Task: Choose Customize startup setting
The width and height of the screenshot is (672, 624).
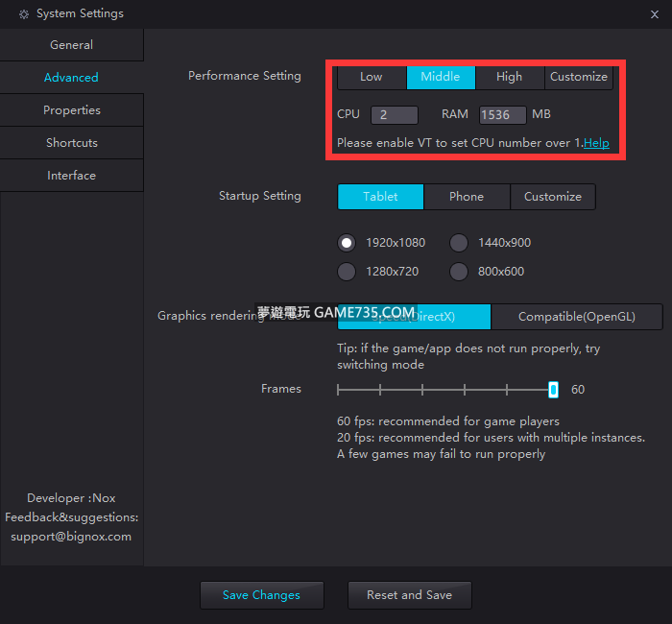Action: coord(553,197)
